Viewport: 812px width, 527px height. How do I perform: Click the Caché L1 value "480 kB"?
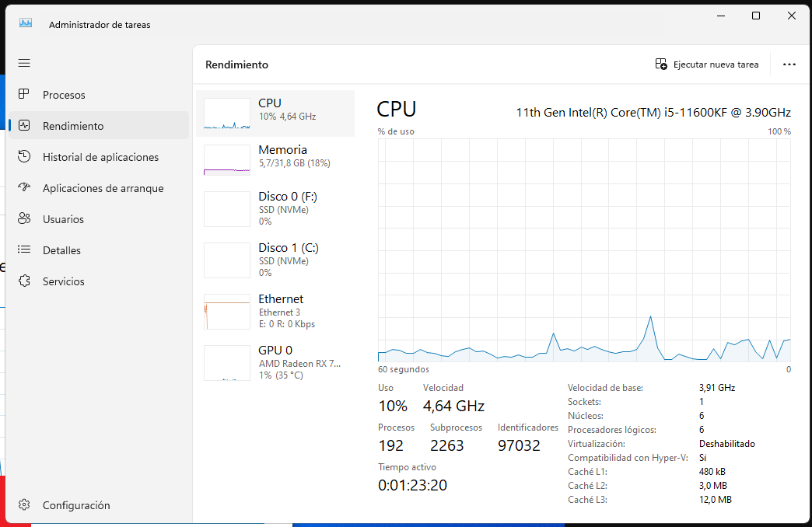(x=712, y=472)
